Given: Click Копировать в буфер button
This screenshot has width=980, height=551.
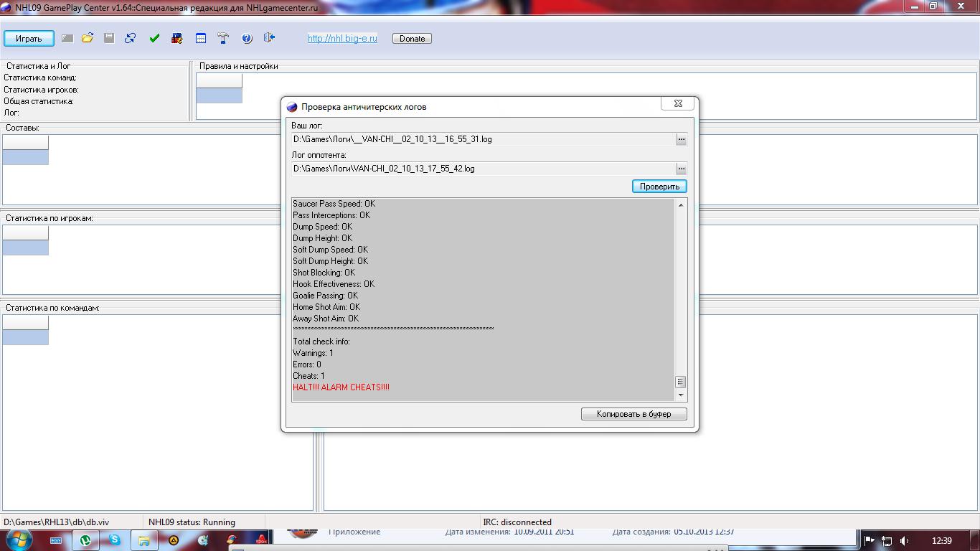Looking at the screenshot, I should 634,414.
